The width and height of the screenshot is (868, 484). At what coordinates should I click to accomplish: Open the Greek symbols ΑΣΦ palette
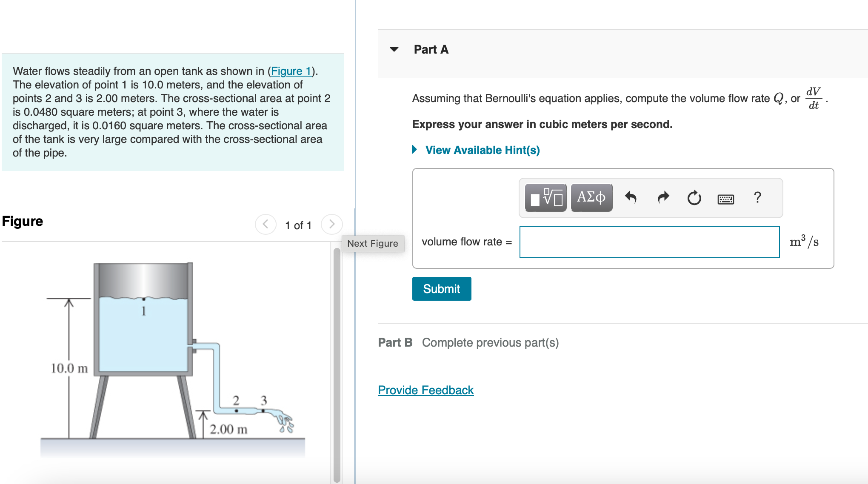[x=591, y=198]
